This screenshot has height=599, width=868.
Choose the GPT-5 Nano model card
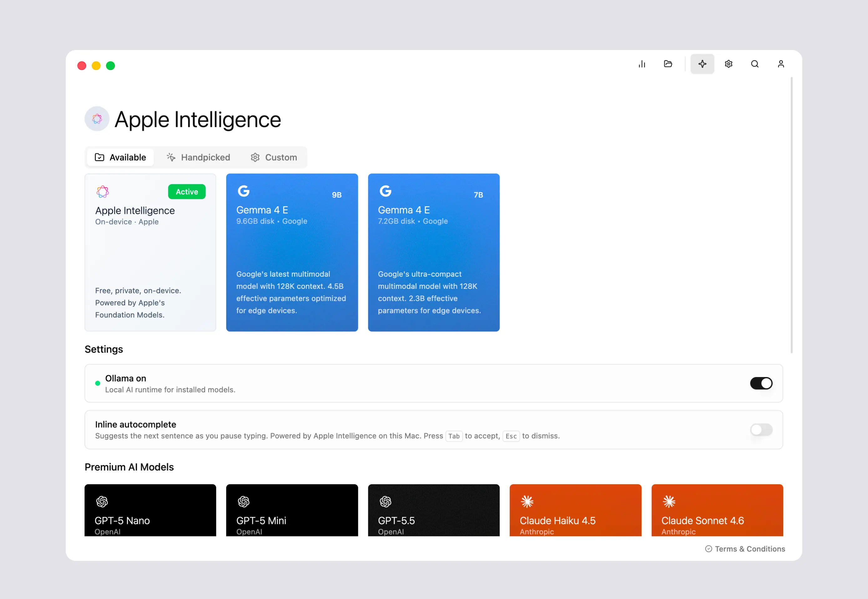coord(150,510)
